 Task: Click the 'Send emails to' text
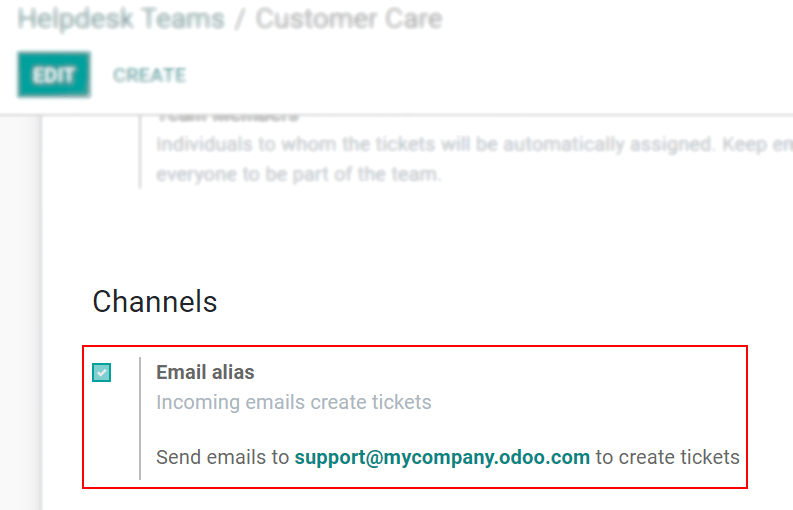(222, 457)
